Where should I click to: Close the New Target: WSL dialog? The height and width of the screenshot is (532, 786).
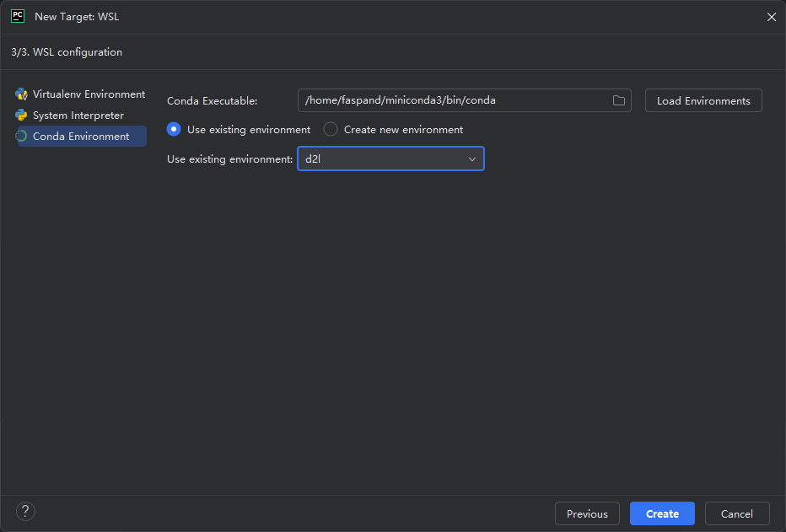(x=772, y=17)
